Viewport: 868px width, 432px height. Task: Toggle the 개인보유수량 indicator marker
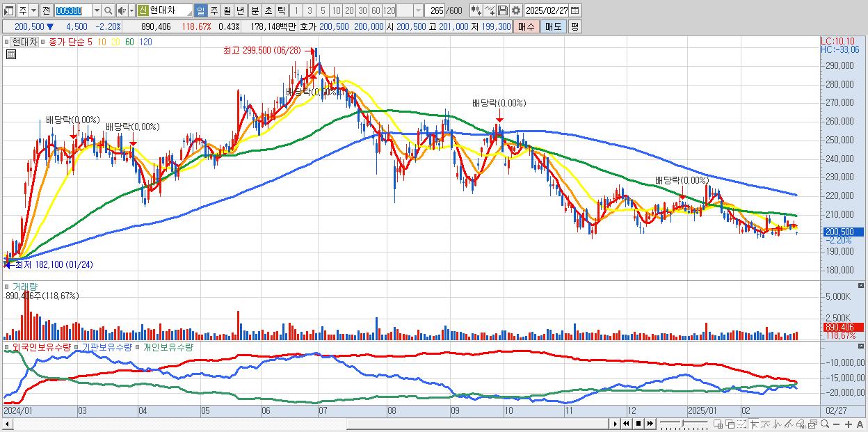[x=138, y=346]
